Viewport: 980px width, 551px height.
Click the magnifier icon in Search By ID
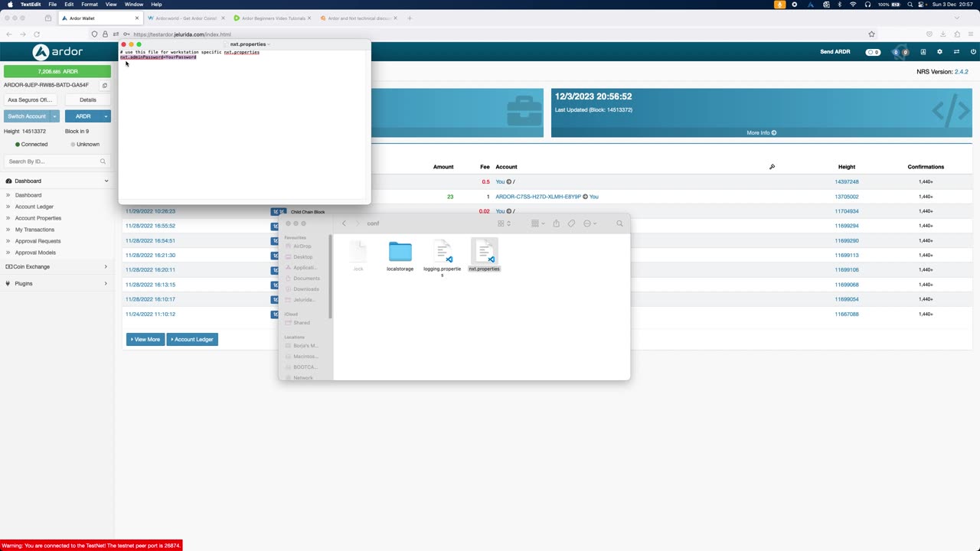tap(103, 161)
